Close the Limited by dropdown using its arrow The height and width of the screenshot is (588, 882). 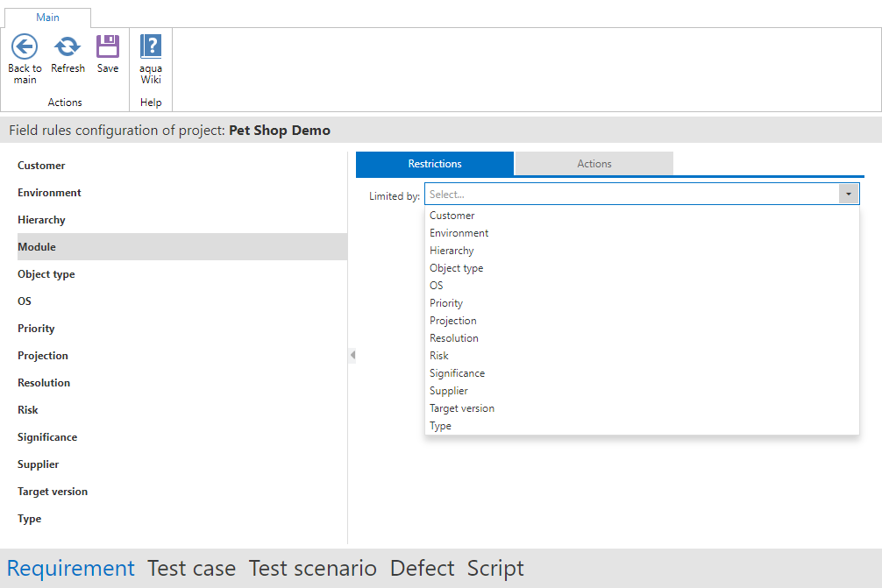click(x=849, y=194)
